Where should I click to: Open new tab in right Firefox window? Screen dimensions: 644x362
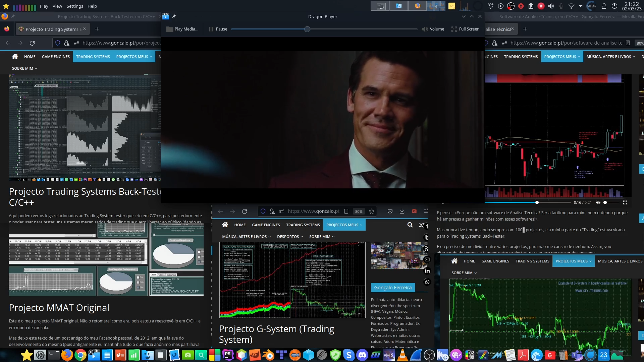[525, 29]
